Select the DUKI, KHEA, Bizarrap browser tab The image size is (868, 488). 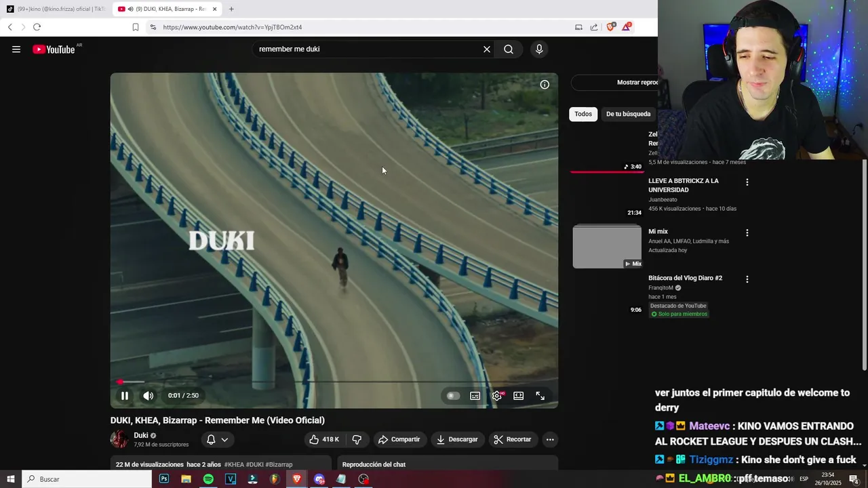point(166,9)
